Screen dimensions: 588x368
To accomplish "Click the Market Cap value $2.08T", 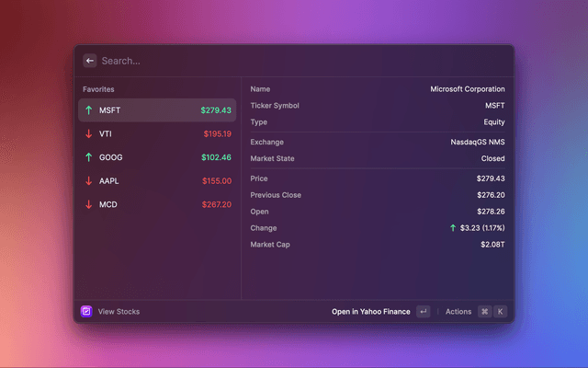I will pyautogui.click(x=492, y=245).
